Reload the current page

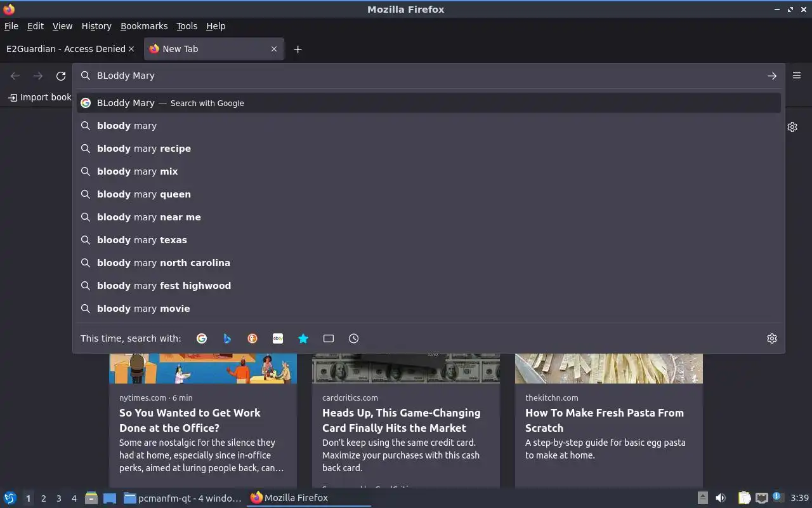point(61,76)
